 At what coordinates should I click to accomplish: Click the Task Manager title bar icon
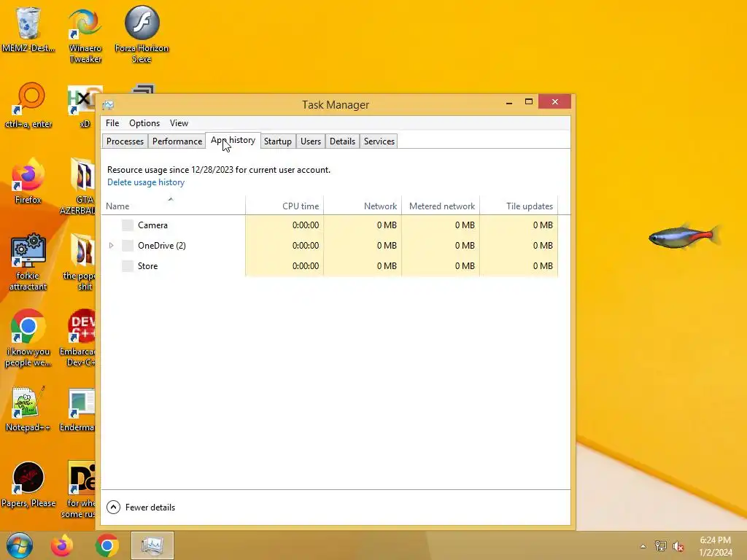click(108, 105)
